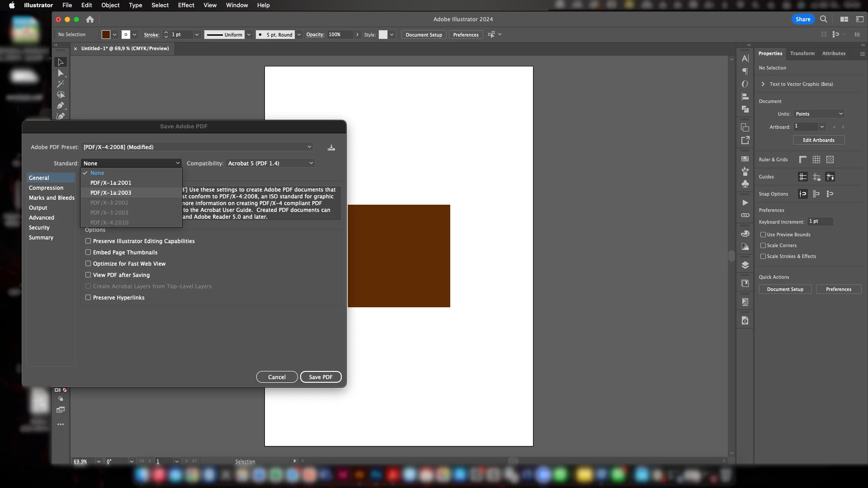This screenshot has width=868, height=488.
Task: Click the brown fill color swatch
Action: coord(106,35)
